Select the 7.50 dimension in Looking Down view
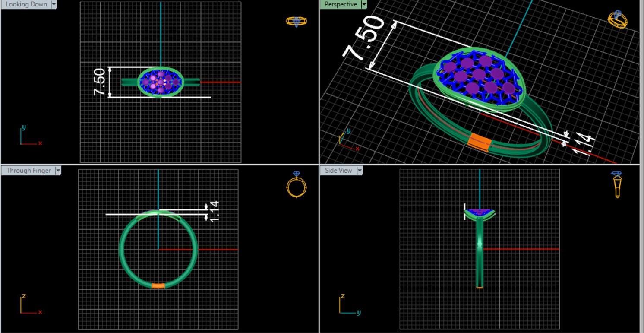The width and height of the screenshot is (644, 333). [x=99, y=82]
